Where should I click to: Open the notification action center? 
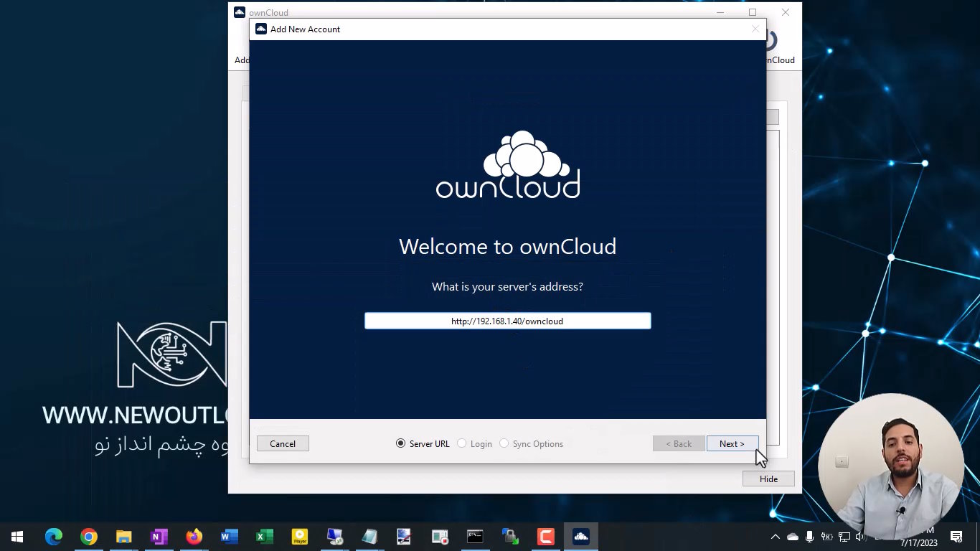[956, 536]
